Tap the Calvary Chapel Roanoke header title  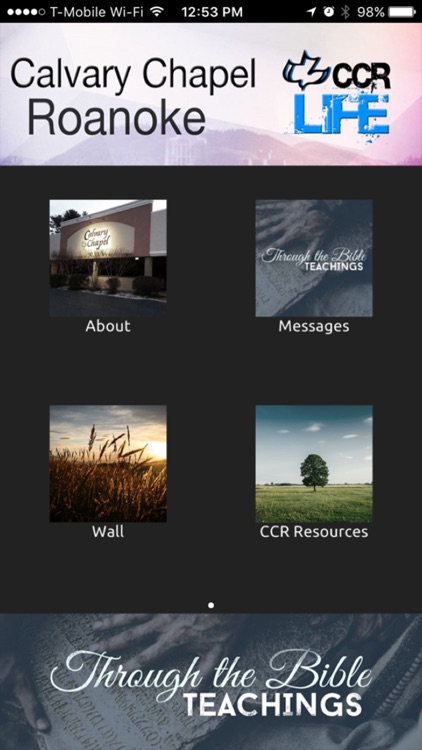click(133, 96)
